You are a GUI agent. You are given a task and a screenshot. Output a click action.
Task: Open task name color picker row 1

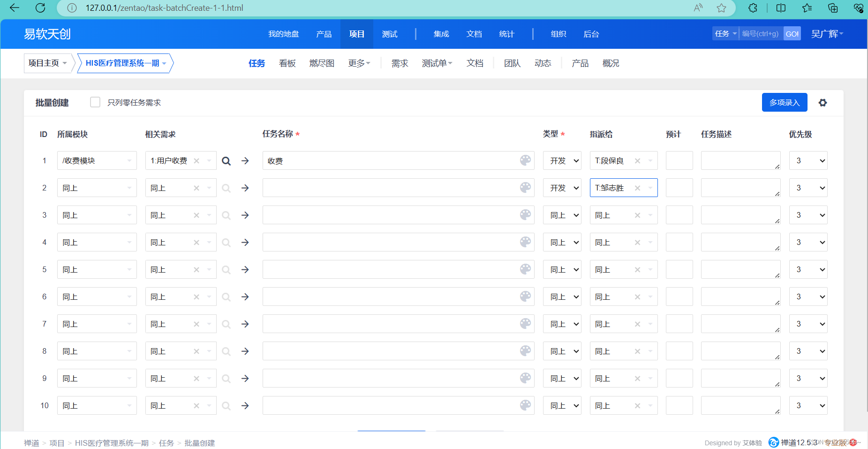point(525,160)
